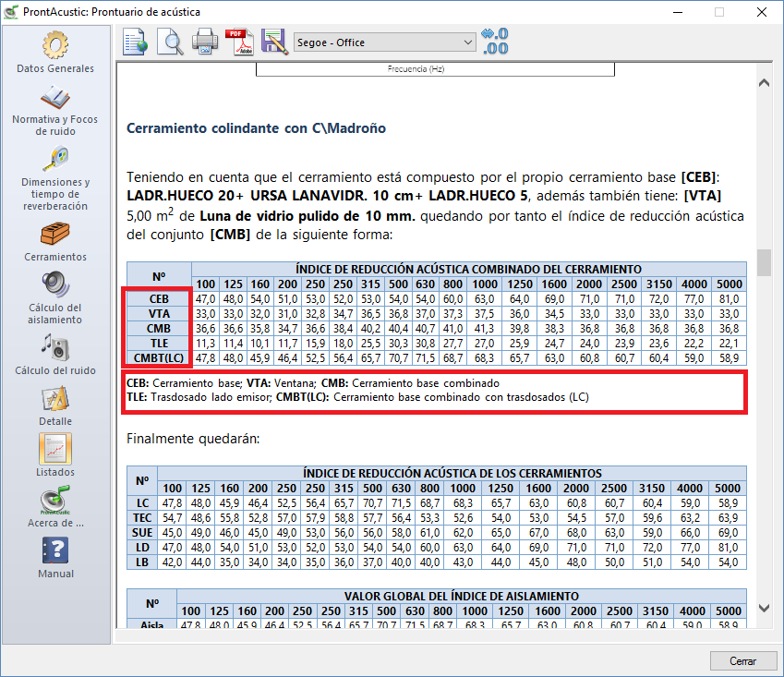
Task: Click the VTA row label
Action: (x=159, y=313)
